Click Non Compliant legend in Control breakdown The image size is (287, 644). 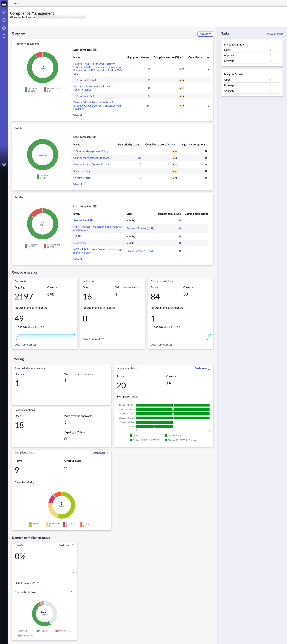point(63,631)
